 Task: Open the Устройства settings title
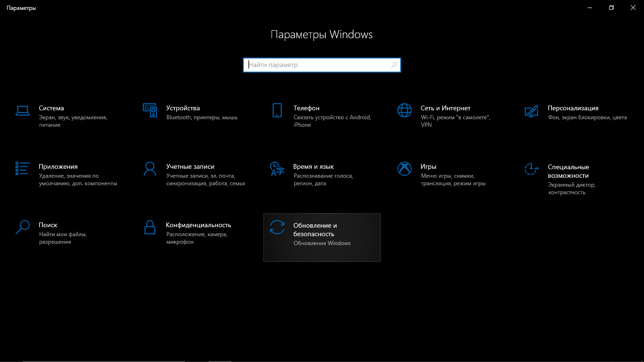pos(183,108)
